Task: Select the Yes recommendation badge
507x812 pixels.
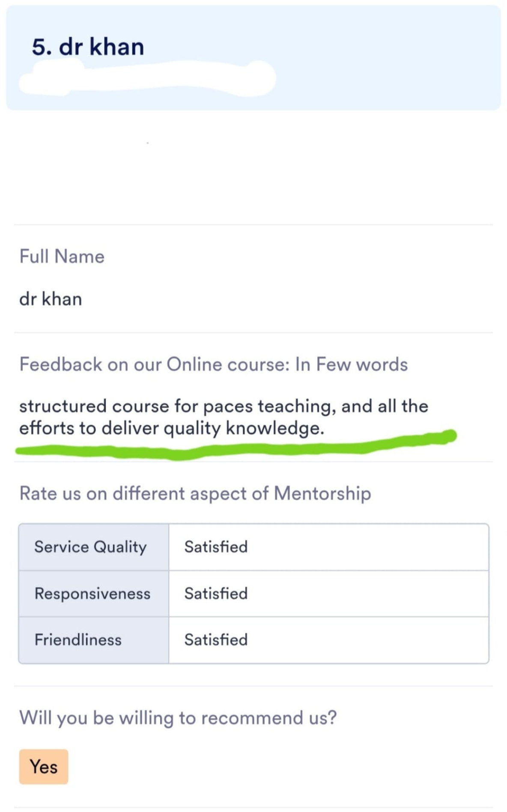Action: click(x=44, y=767)
